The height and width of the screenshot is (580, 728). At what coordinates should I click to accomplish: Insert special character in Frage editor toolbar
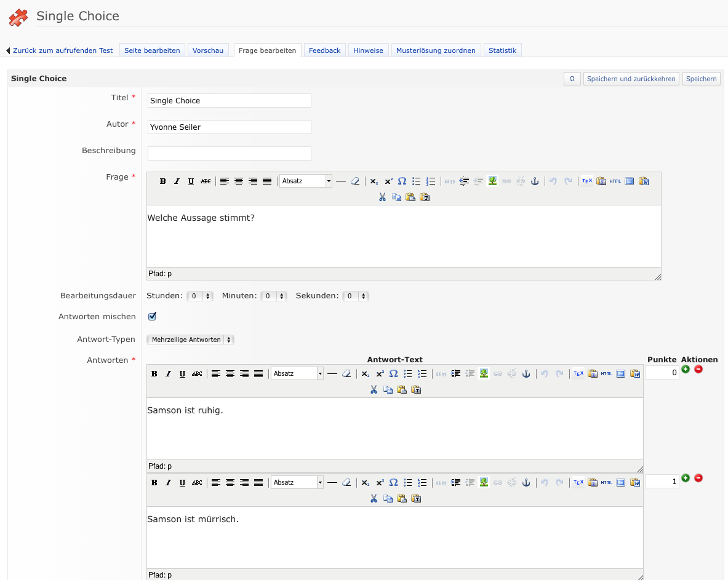point(402,181)
